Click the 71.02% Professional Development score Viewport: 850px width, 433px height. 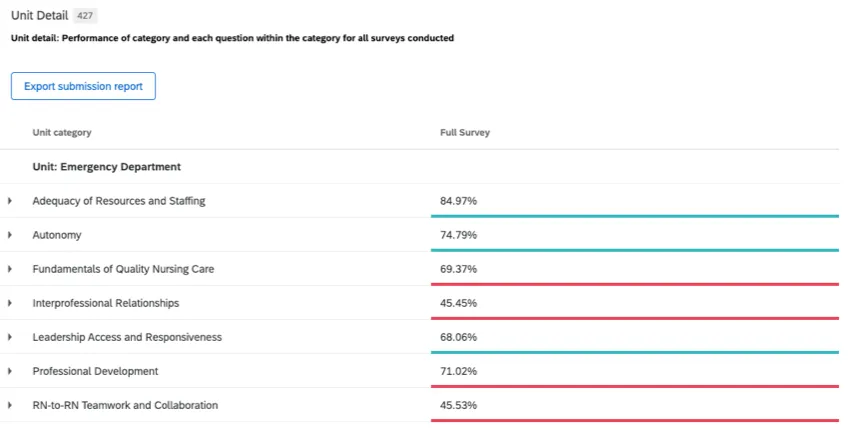coord(459,371)
